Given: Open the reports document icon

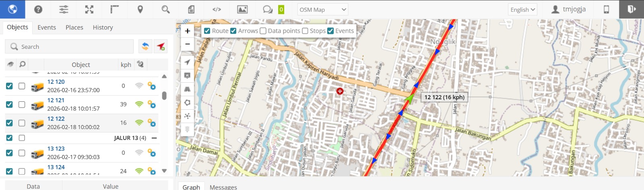Looking at the screenshot, I should 191,9.
